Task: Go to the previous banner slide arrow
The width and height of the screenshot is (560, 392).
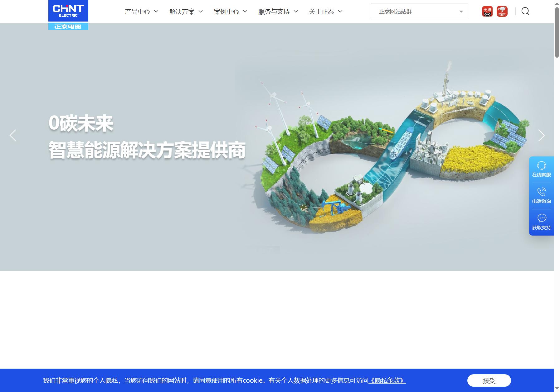Action: click(13, 135)
